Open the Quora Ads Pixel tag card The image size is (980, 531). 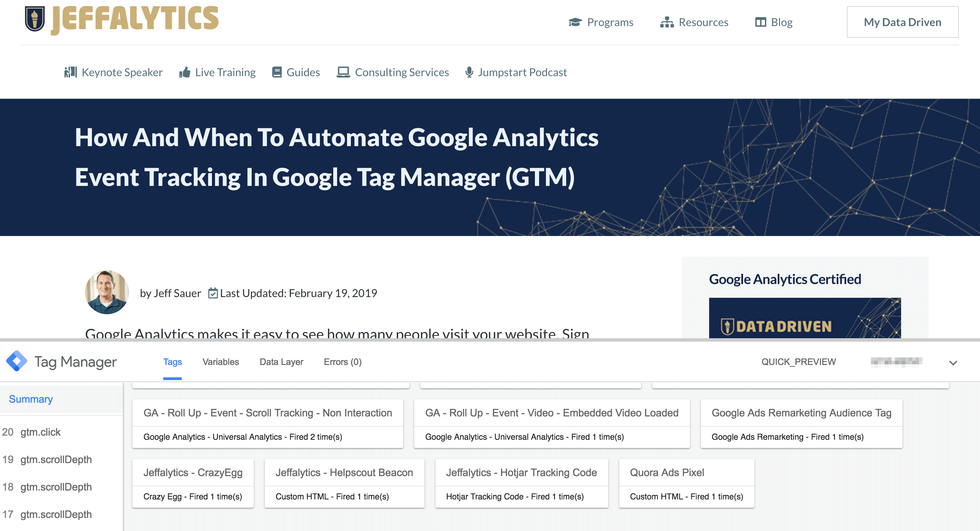(686, 483)
